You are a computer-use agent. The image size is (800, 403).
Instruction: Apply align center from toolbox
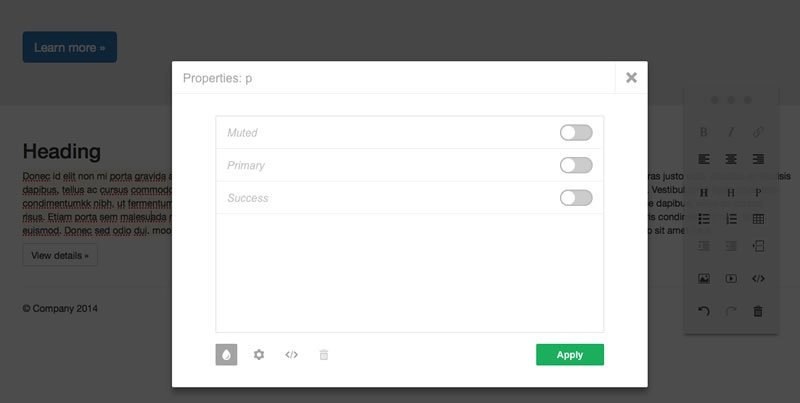pos(731,159)
